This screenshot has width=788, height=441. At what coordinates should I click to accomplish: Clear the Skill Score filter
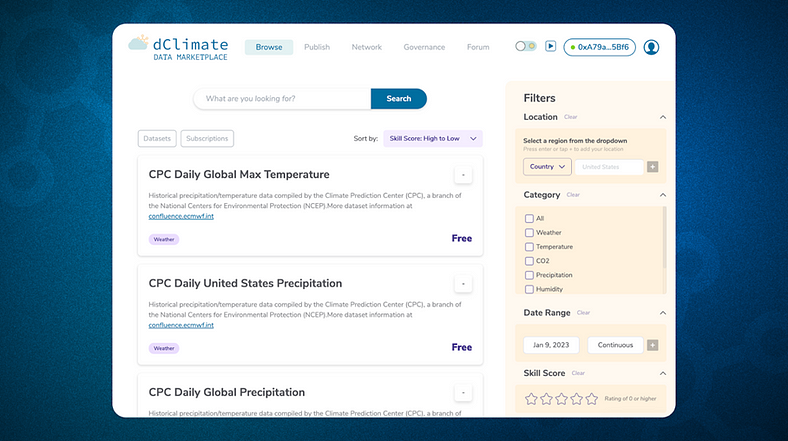coord(578,373)
